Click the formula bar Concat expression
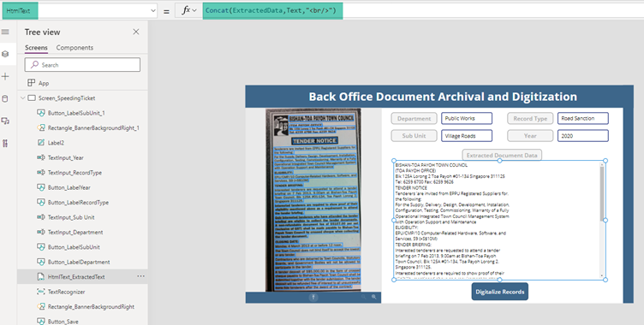The width and height of the screenshot is (644, 325). (271, 10)
